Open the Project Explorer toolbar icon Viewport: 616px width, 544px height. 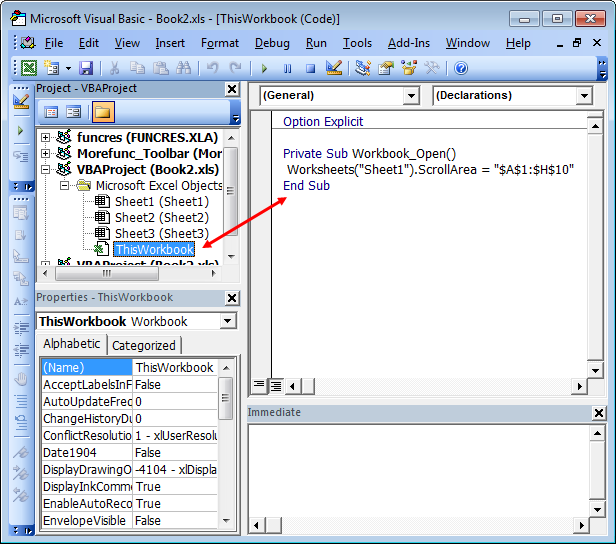coord(362,68)
